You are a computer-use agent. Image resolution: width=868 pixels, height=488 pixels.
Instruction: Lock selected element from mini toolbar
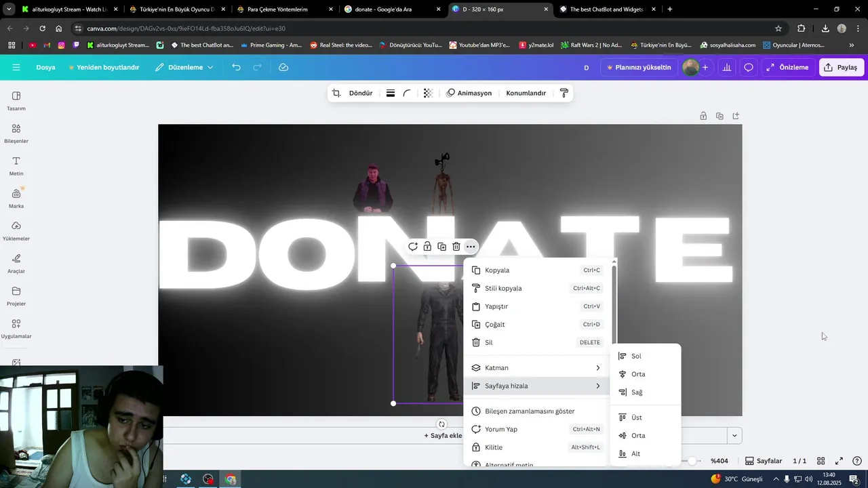pyautogui.click(x=427, y=247)
